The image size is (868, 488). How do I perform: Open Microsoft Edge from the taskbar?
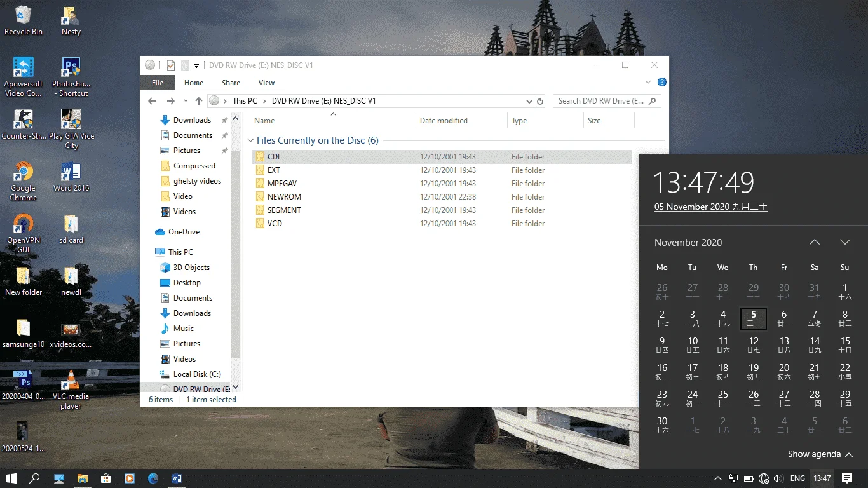click(153, 478)
